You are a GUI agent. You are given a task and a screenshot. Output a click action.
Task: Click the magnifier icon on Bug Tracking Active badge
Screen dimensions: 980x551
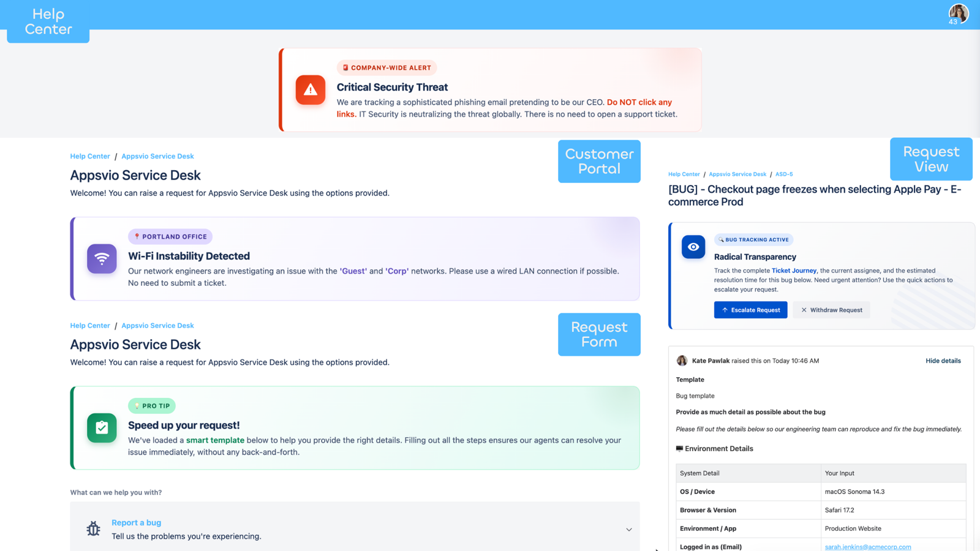pyautogui.click(x=722, y=239)
